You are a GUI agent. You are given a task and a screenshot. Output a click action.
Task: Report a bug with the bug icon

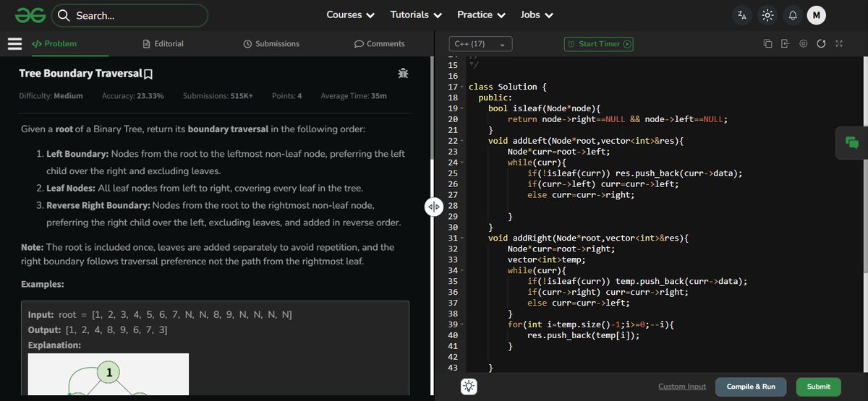coord(403,73)
